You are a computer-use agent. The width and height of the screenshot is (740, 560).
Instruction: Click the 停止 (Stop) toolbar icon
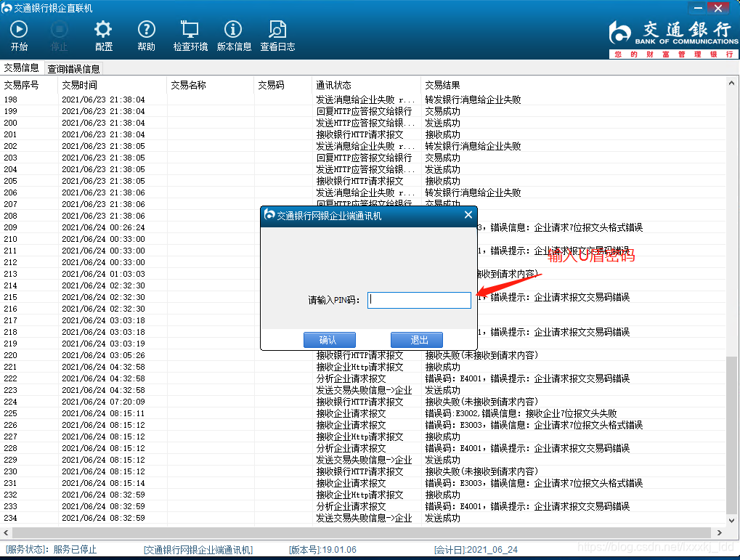pyautogui.click(x=59, y=36)
